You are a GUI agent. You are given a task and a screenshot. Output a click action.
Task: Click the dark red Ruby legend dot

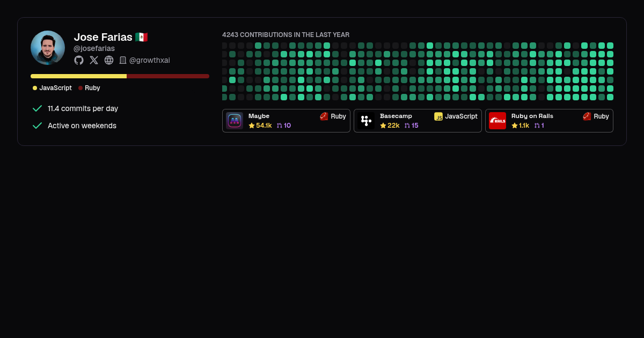point(80,88)
